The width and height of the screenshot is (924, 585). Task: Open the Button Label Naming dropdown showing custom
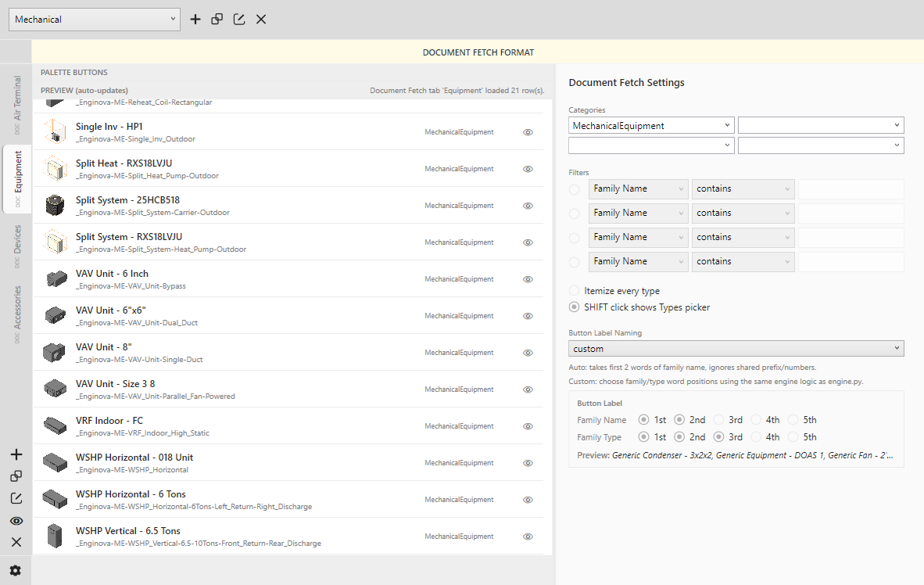[x=736, y=348]
